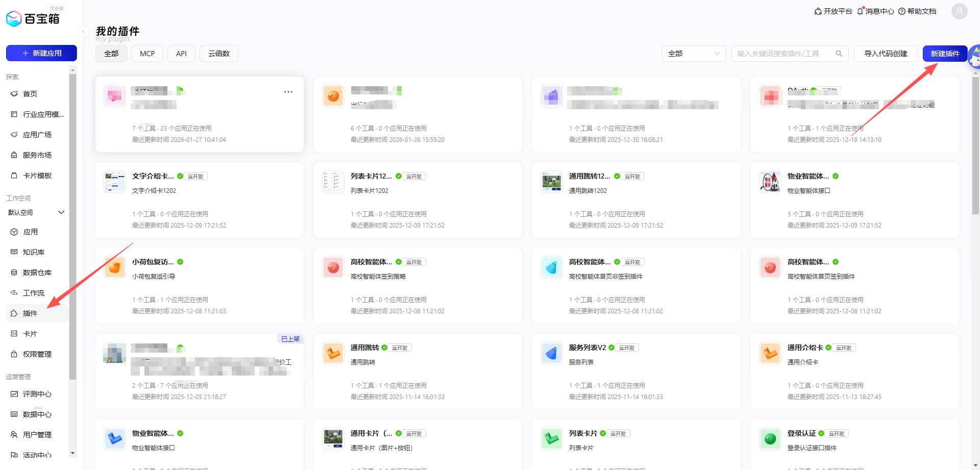
Task: Open 数据中心 in the sidebar
Action: coord(37,414)
